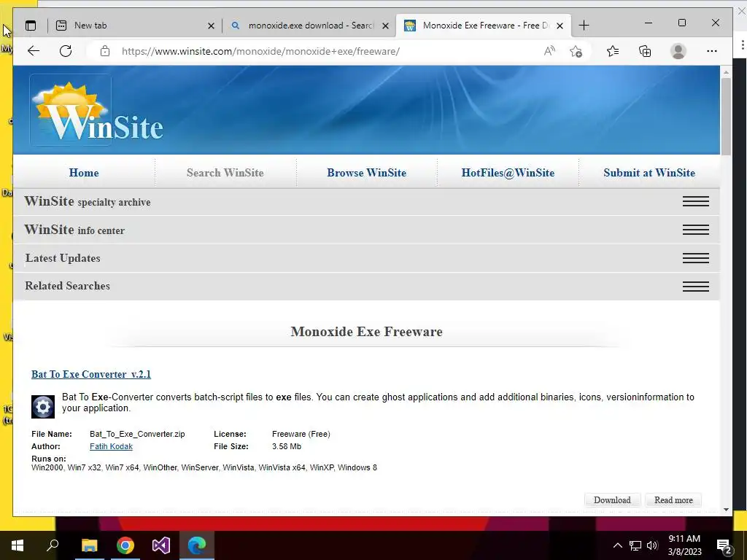This screenshot has height=560, width=747.
Task: Open author Fatih Kodak link
Action: [x=111, y=446]
